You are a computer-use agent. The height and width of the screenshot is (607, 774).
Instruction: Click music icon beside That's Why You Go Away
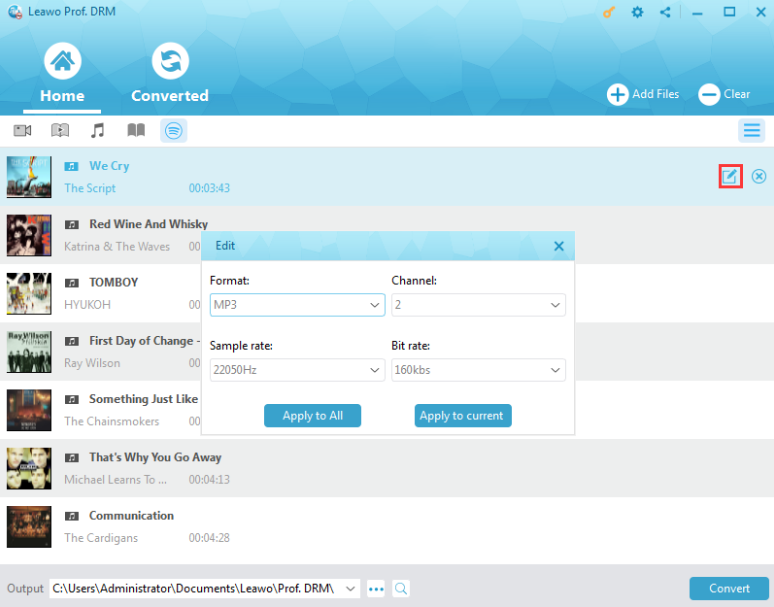click(72, 457)
